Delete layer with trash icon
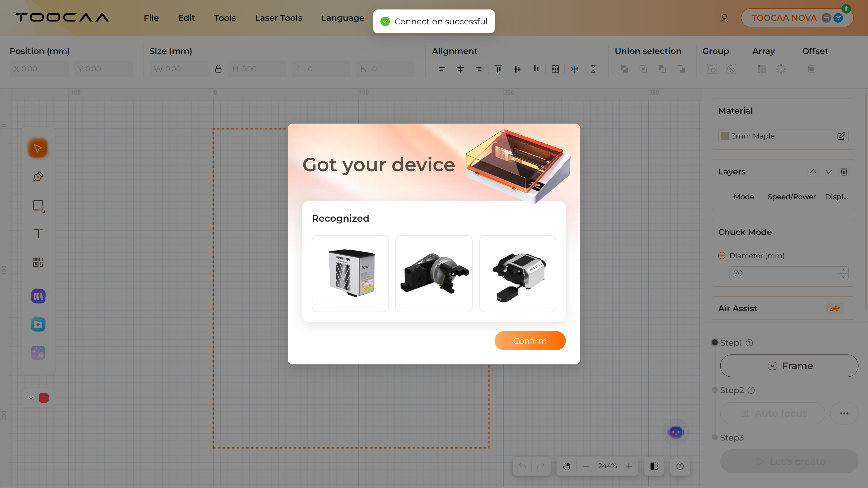This screenshot has height=488, width=868. tap(844, 172)
